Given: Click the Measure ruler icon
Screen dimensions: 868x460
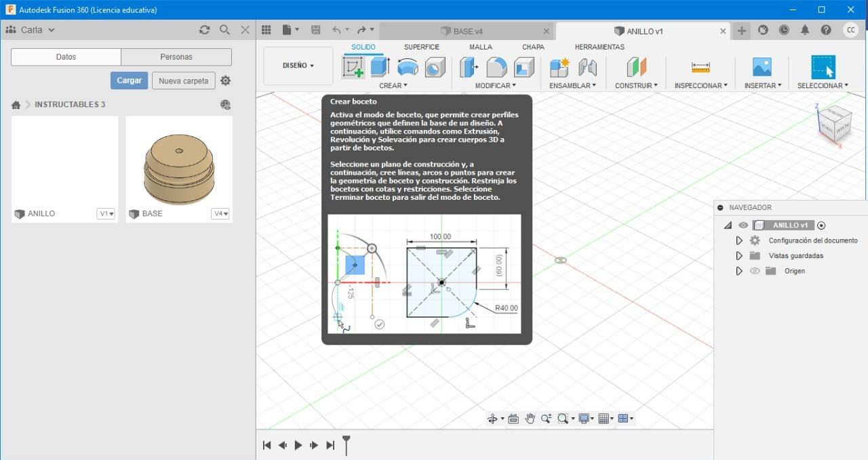Looking at the screenshot, I should 701,67.
